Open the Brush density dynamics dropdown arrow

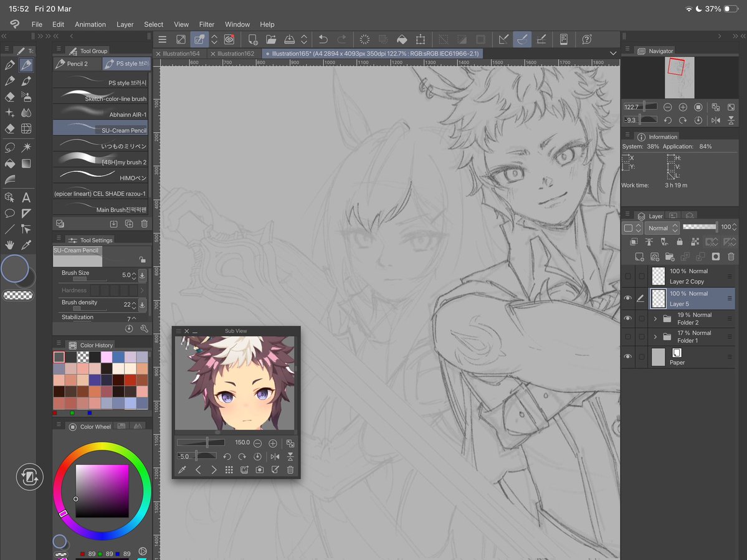point(142,305)
